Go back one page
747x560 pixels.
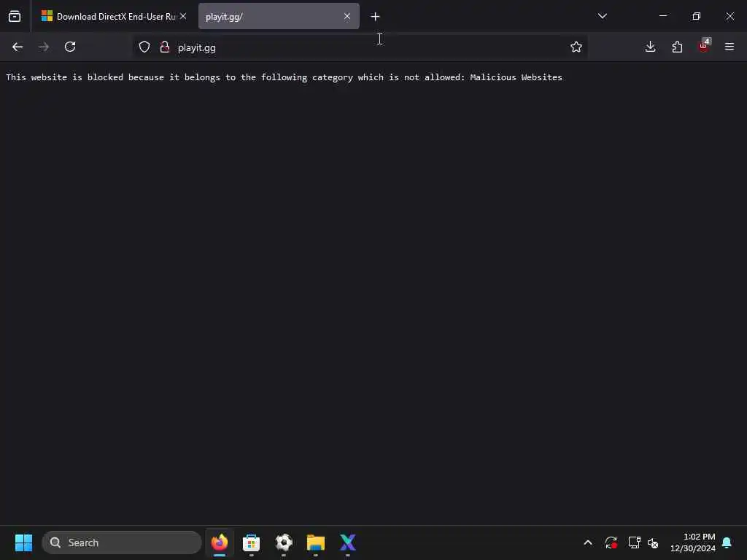click(18, 47)
